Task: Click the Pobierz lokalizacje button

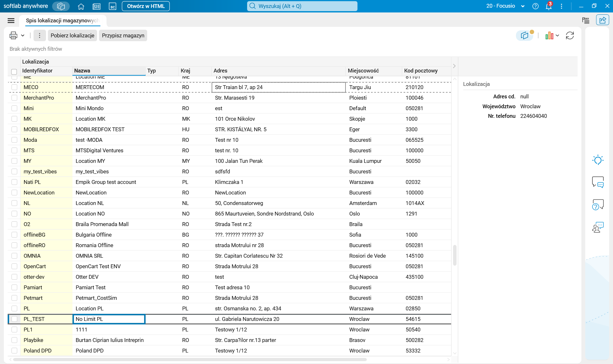Action: coord(72,35)
